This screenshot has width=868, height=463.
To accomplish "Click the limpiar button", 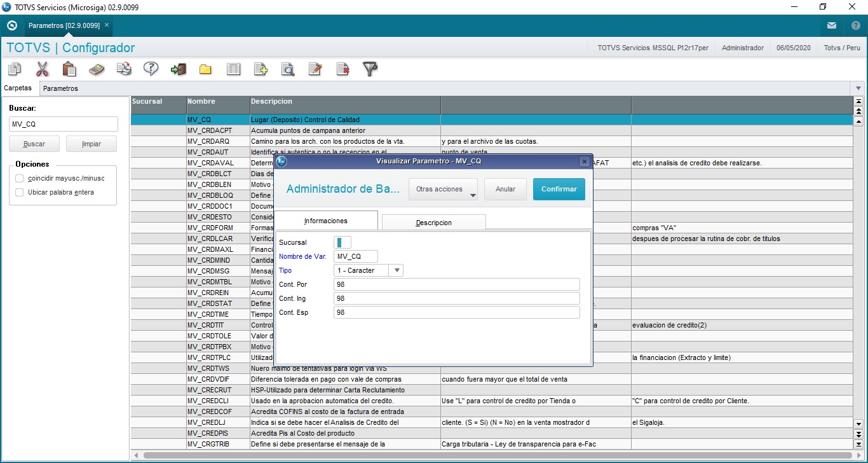I will point(92,144).
